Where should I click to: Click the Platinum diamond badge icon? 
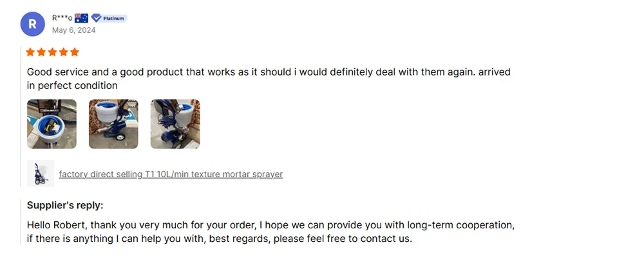97,18
